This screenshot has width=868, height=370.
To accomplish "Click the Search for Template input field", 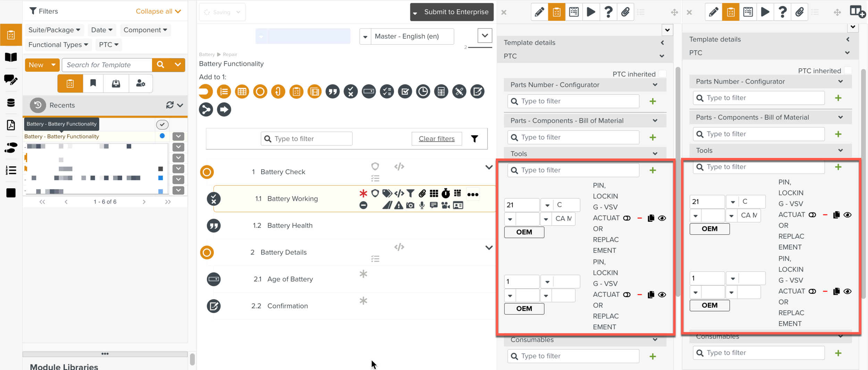I will point(107,65).
